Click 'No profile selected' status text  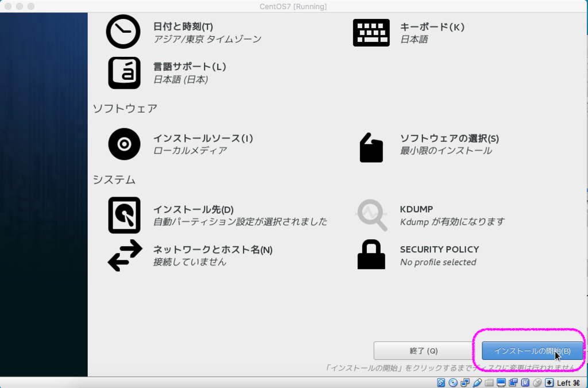[x=438, y=262]
